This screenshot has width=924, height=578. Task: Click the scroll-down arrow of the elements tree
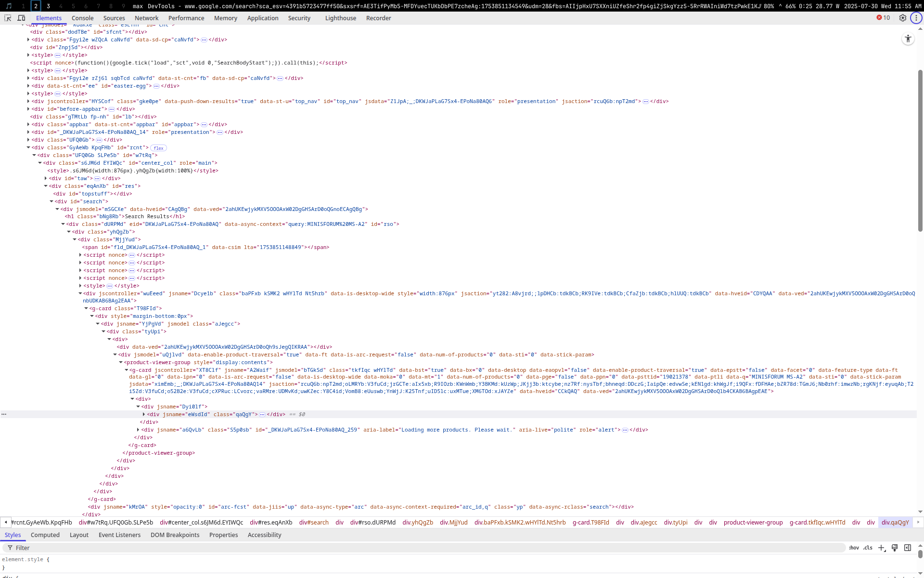tap(920, 512)
